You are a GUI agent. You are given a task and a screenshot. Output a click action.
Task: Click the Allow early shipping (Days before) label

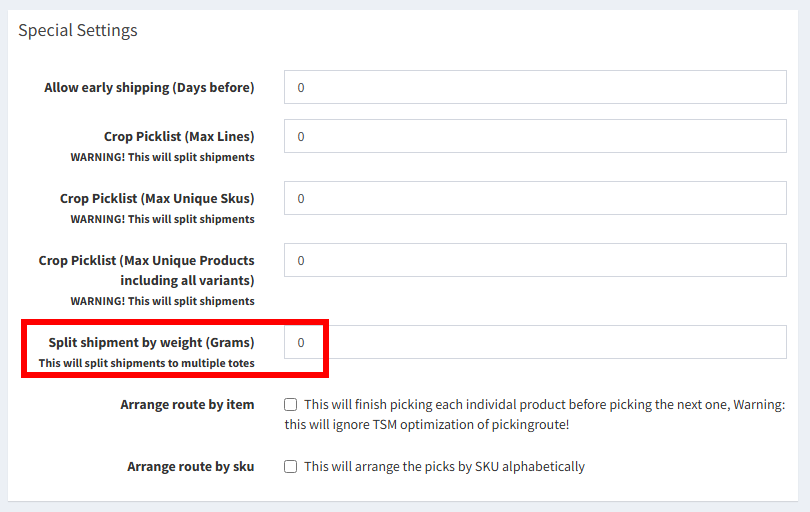tap(149, 87)
